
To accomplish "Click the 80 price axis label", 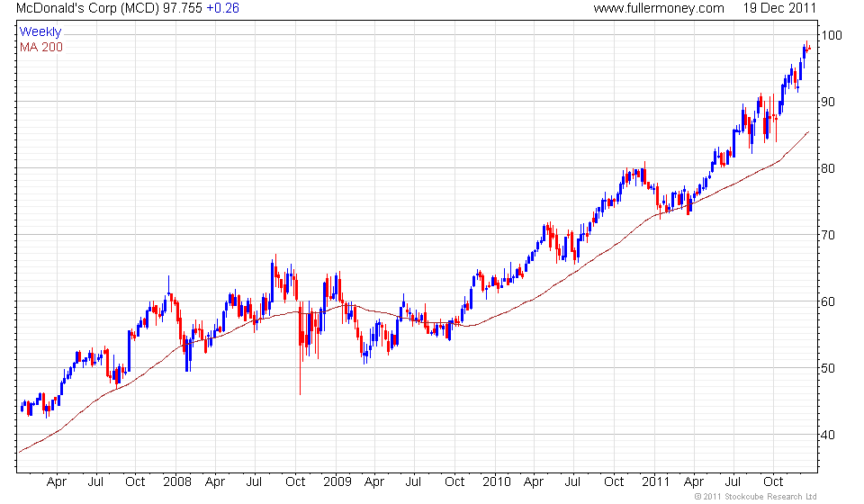I will pyautogui.click(x=828, y=168).
